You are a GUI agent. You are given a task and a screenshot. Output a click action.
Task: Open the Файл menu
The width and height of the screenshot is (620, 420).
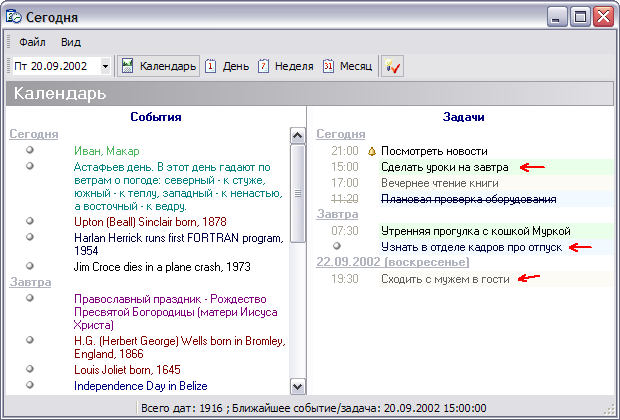click(x=32, y=42)
